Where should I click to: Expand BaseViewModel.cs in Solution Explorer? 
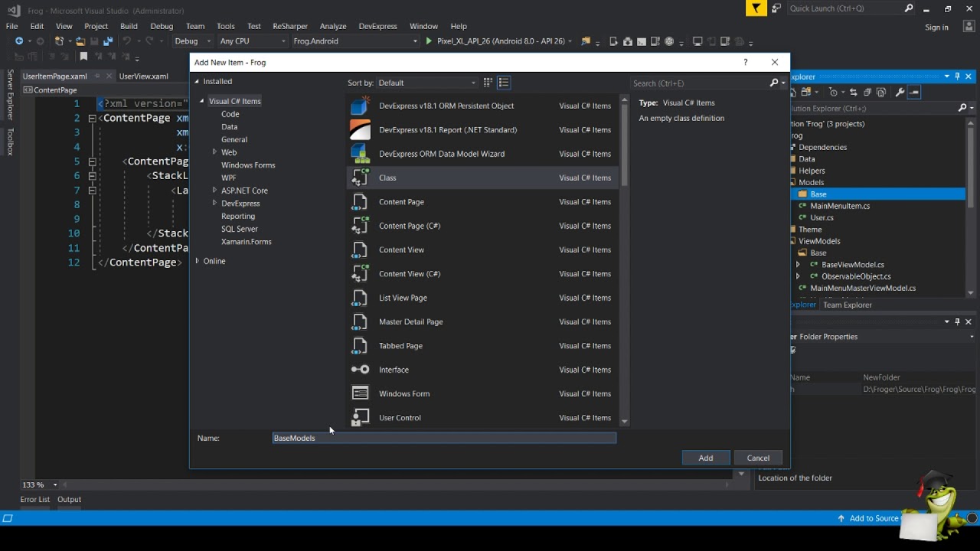tap(798, 265)
